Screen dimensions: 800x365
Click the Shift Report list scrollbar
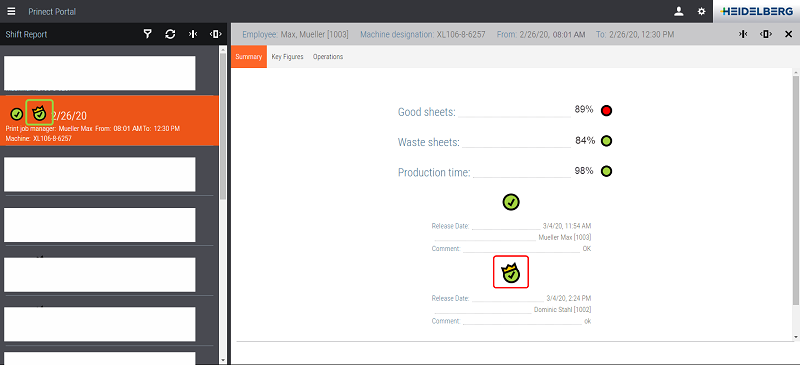coord(222,125)
